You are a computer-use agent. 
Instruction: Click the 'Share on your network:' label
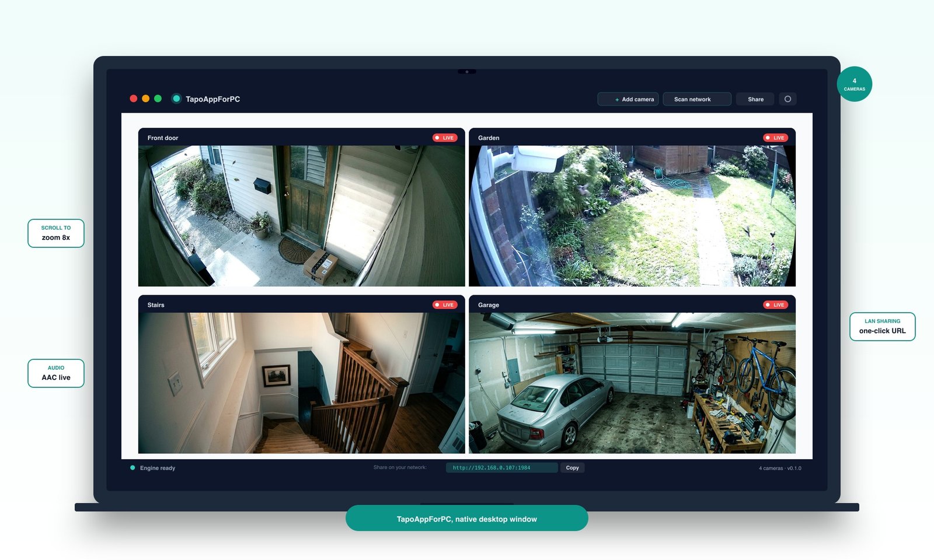[400, 467]
